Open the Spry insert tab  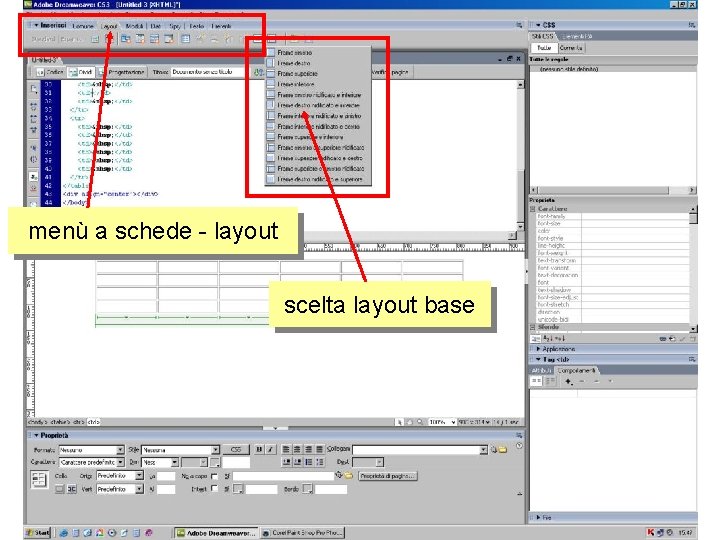175,26
